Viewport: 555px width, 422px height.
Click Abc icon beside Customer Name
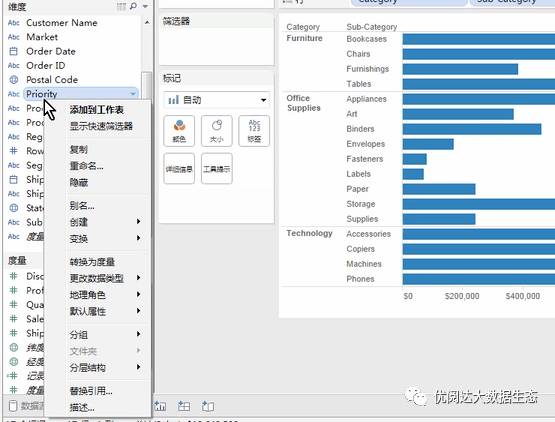[13, 23]
